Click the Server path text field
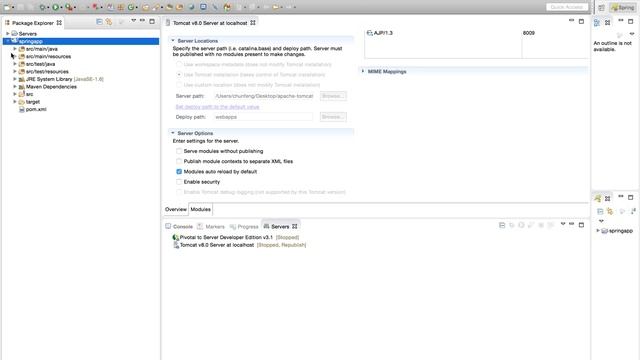This screenshot has width=640, height=360. coord(264,96)
